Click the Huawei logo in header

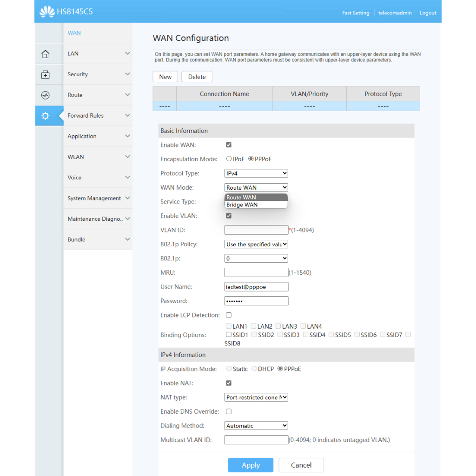47,12
